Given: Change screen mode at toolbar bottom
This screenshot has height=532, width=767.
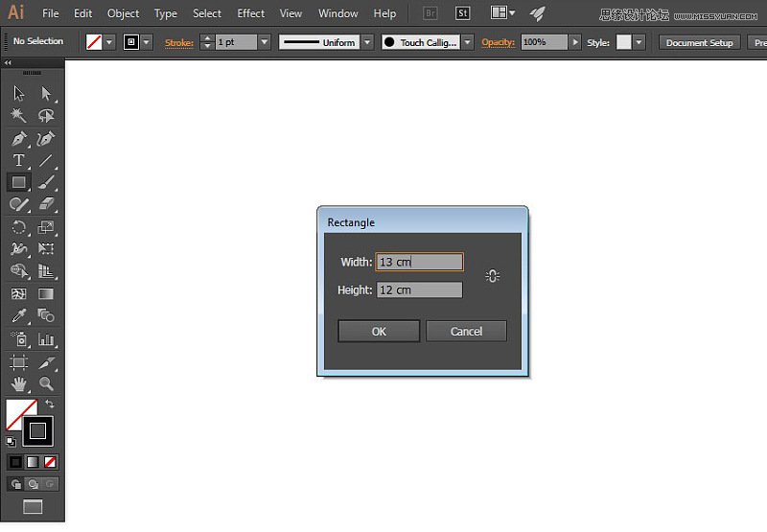Looking at the screenshot, I should pyautogui.click(x=33, y=507).
